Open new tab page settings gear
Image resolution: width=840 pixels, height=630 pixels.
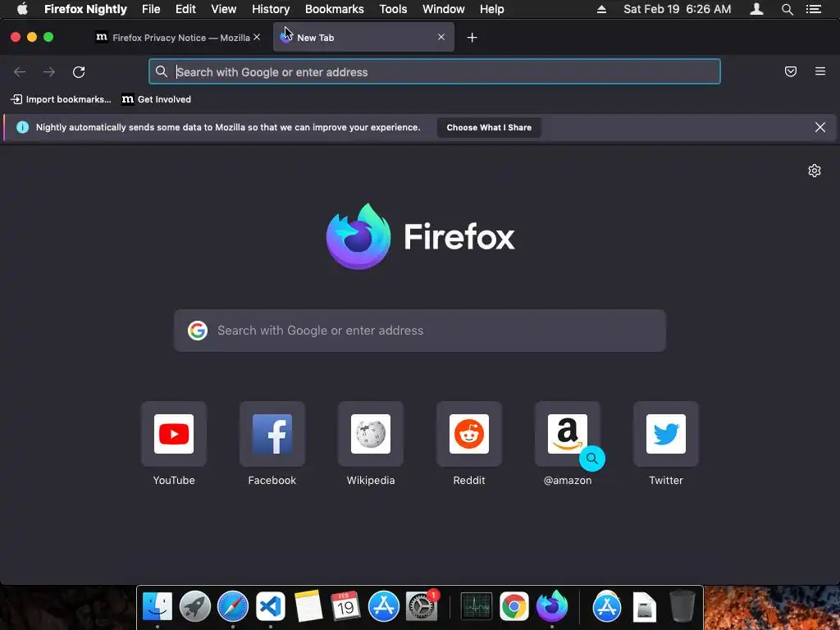[x=815, y=171]
